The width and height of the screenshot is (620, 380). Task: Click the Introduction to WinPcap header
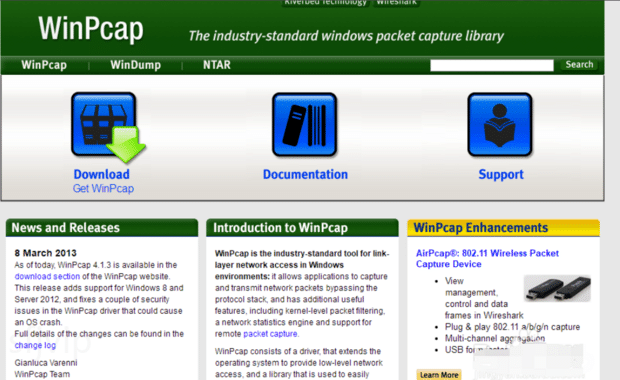click(x=302, y=228)
